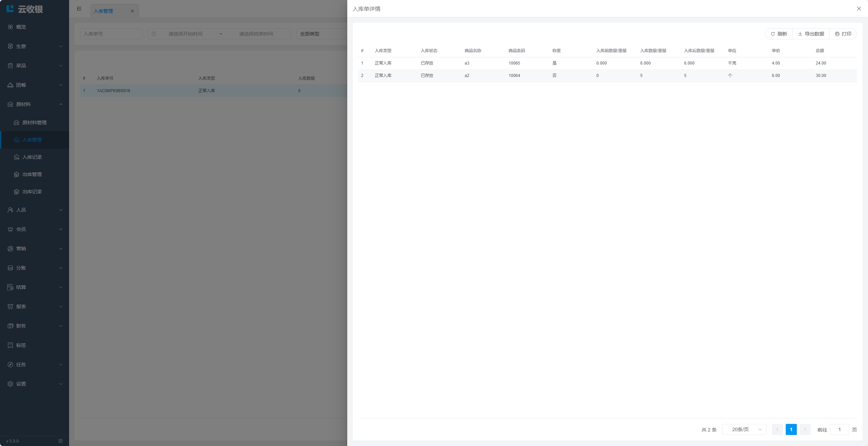Open 标签 labels in the sidebar
This screenshot has height=446, width=868.
(x=21, y=345)
